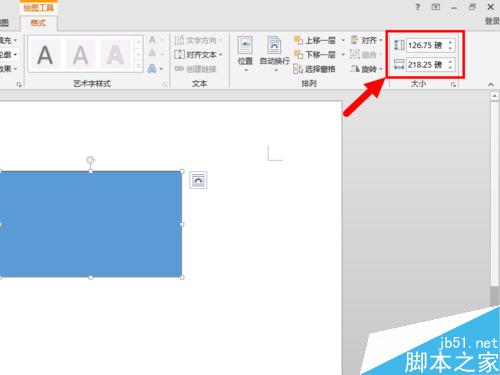Open the 艺术字样式 dialog launcher
The image size is (500, 375).
(164, 85)
